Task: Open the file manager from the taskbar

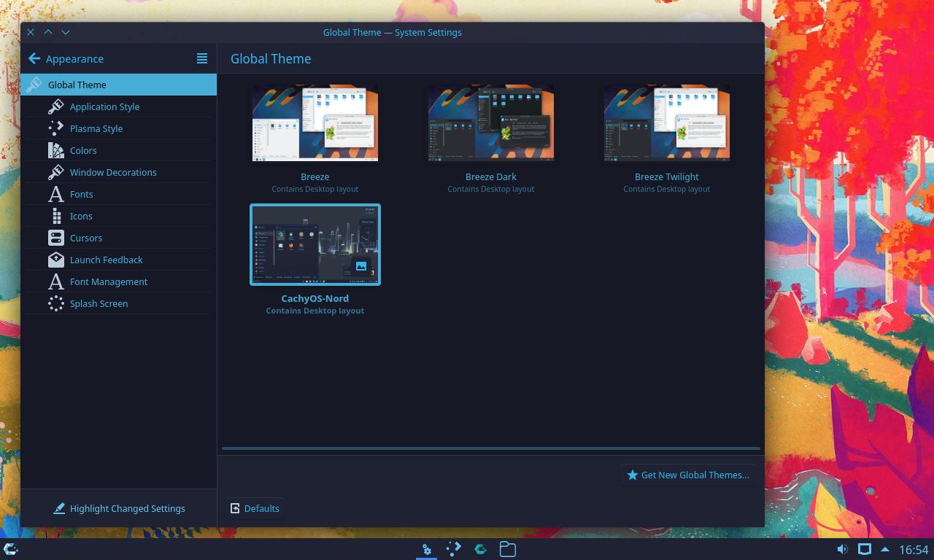Action: coord(508,549)
